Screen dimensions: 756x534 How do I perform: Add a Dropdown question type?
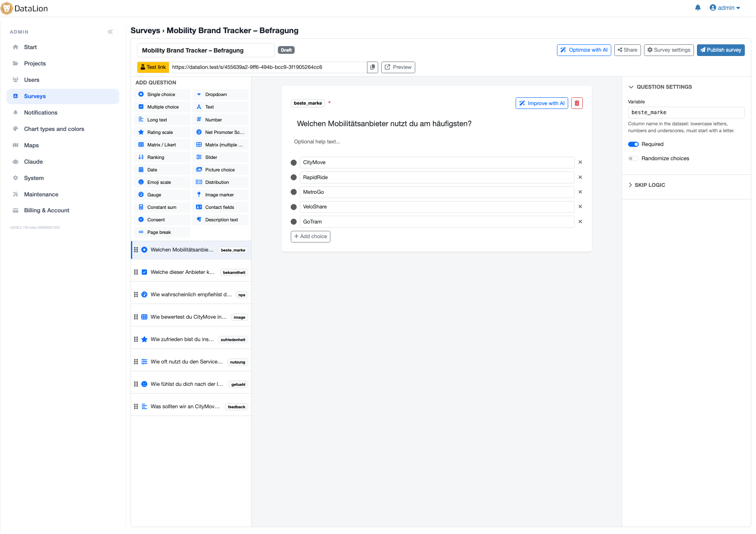220,94
